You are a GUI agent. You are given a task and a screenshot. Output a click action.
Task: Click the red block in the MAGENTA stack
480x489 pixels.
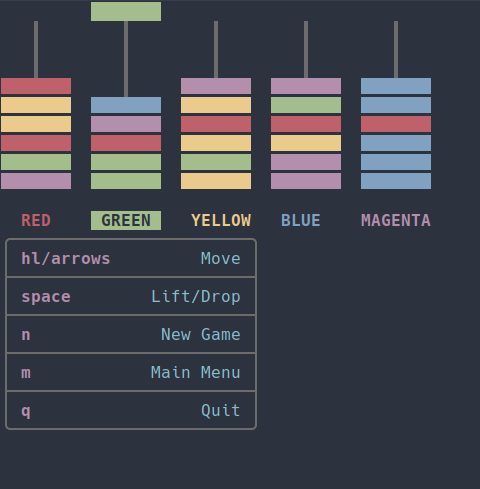[x=396, y=124]
